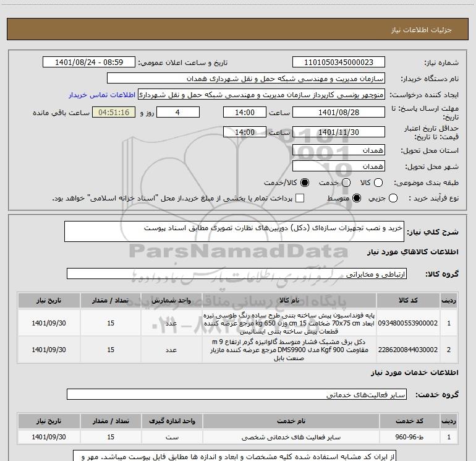Click service name سایر فعالیت های خدماتی شخصی
This screenshot has width=476, height=461.
pos(291,437)
